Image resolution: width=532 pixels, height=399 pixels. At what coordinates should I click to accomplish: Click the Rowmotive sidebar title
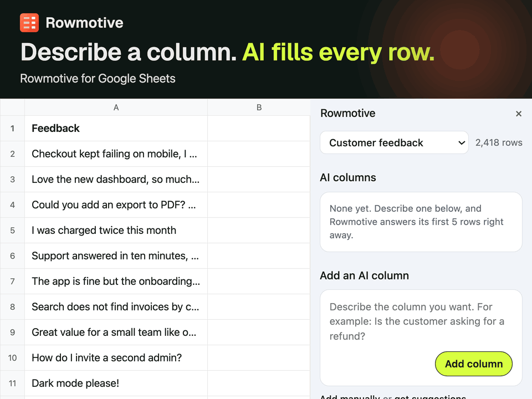click(x=348, y=113)
